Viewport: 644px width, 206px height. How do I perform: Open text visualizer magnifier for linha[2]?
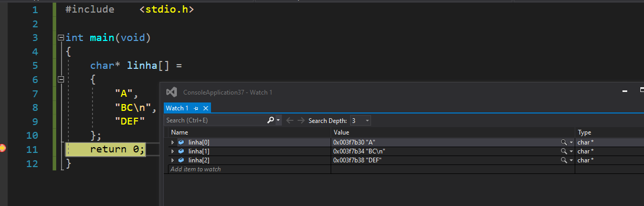(564, 160)
